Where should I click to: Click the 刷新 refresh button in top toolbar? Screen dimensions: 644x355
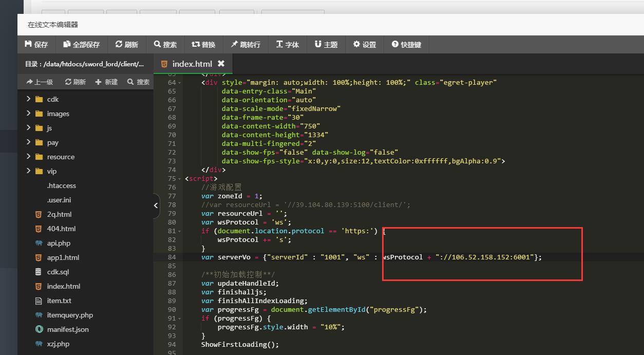pyautogui.click(x=127, y=45)
